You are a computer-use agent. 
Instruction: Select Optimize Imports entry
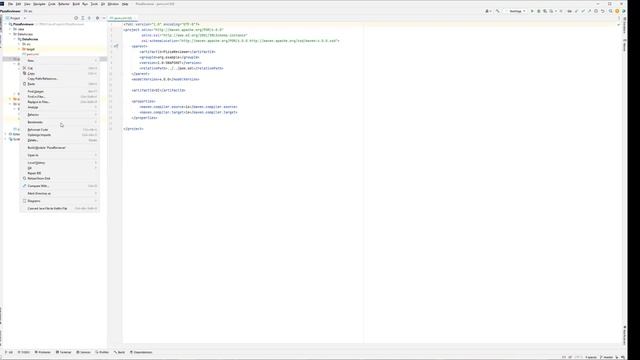[x=60, y=135]
